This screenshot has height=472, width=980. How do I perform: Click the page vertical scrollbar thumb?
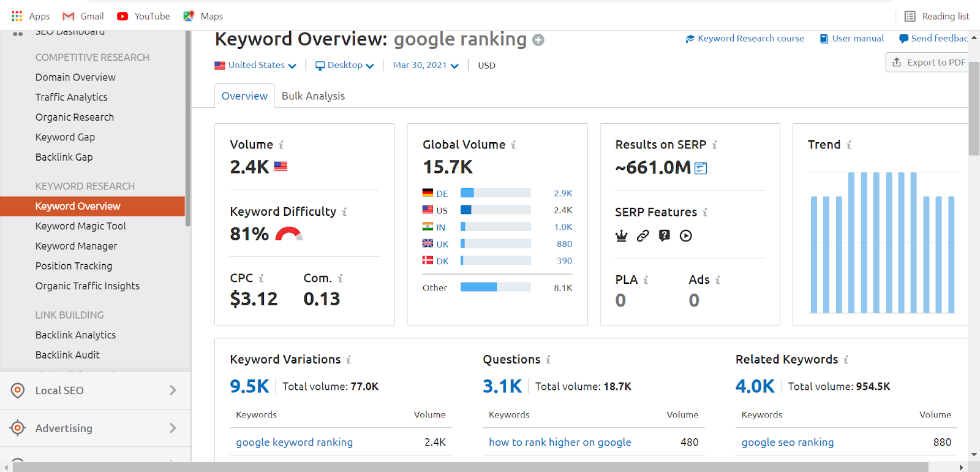tap(974, 108)
